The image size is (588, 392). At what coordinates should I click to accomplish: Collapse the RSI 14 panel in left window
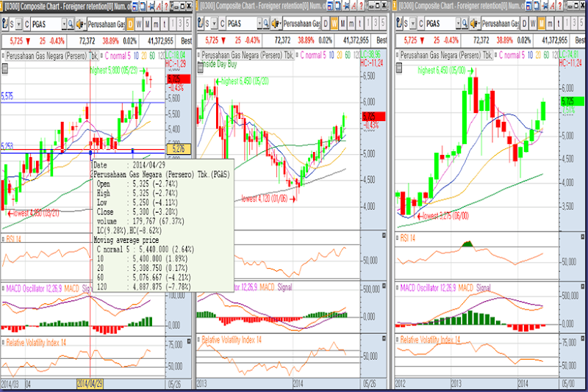point(4,239)
